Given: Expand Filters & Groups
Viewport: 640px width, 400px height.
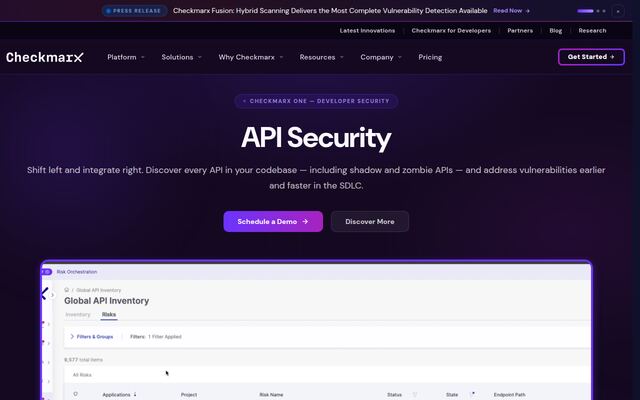Looking at the screenshot, I should 91,337.
